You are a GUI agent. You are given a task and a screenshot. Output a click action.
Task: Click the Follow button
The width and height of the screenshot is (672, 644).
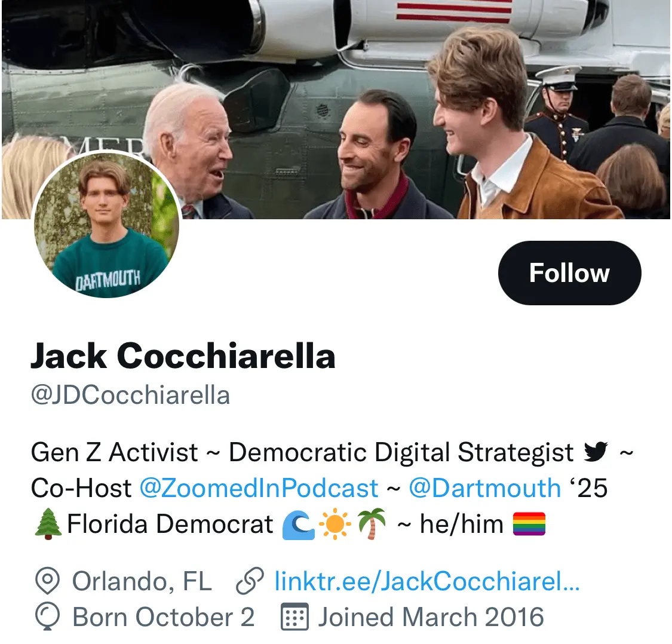pos(569,273)
